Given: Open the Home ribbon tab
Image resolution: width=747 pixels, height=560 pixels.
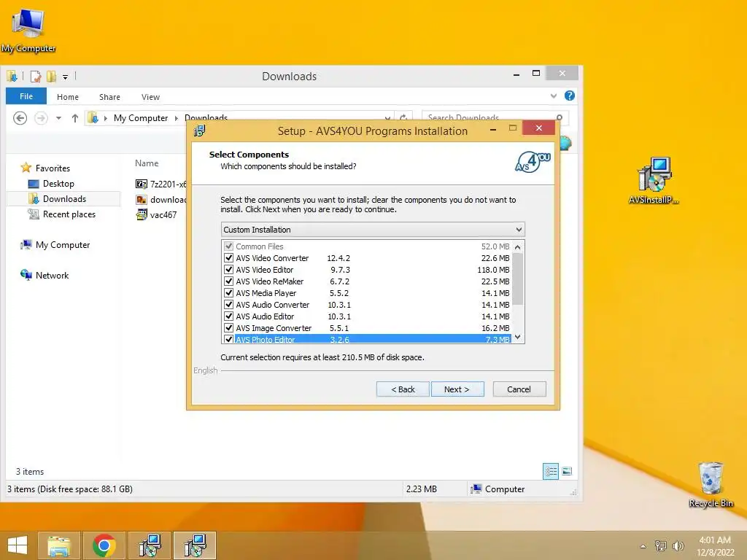Looking at the screenshot, I should point(68,97).
